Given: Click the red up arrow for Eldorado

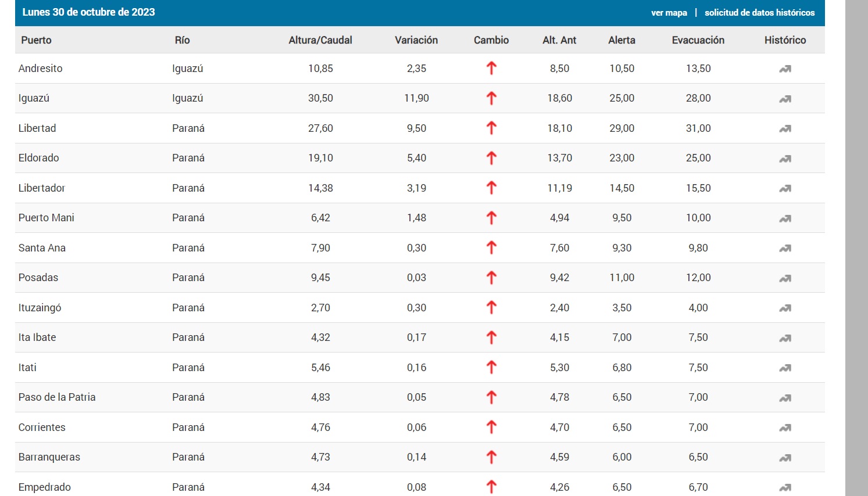Looking at the screenshot, I should tap(491, 158).
